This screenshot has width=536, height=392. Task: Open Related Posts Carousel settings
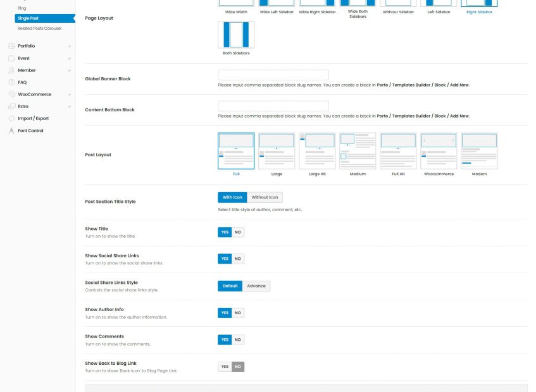click(39, 28)
